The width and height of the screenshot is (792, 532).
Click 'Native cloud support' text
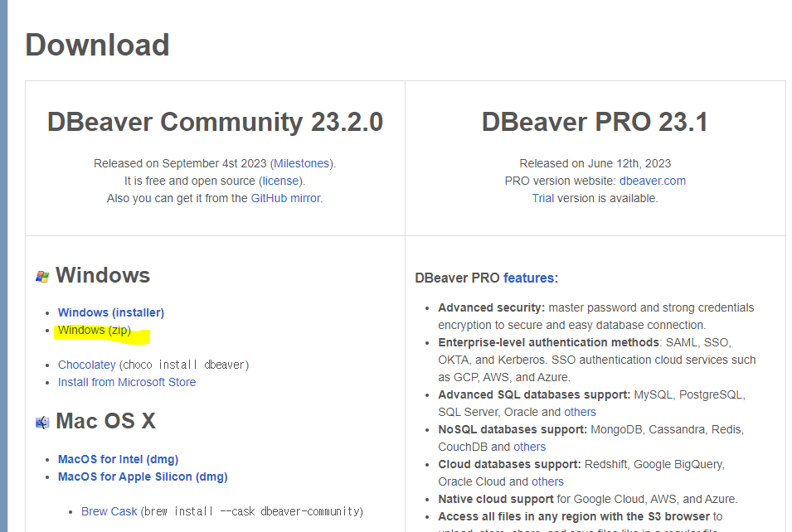pyautogui.click(x=496, y=499)
